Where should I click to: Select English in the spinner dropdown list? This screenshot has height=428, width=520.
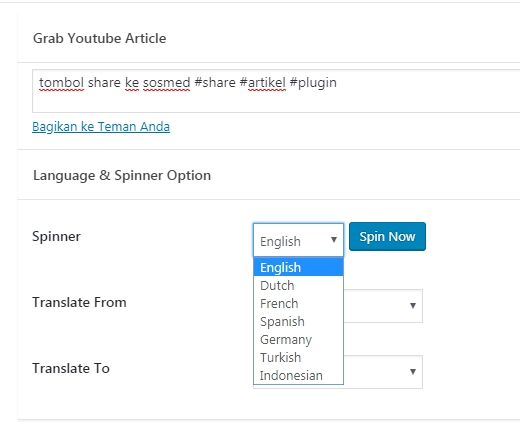[298, 267]
